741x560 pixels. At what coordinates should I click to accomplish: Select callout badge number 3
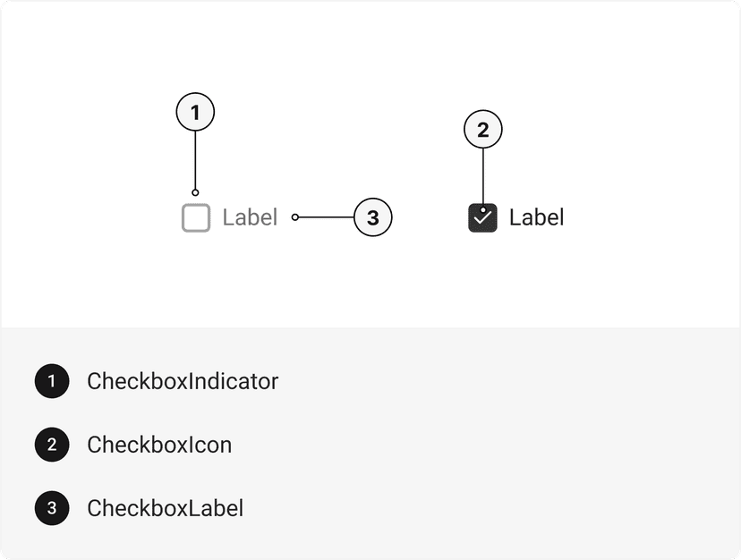[373, 216]
